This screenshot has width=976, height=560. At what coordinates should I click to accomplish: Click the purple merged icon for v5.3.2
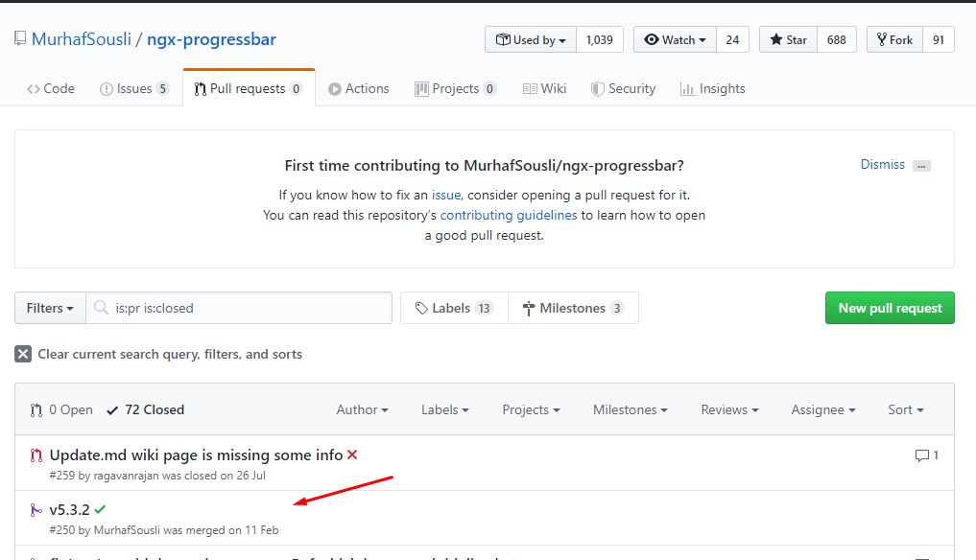[36, 510]
